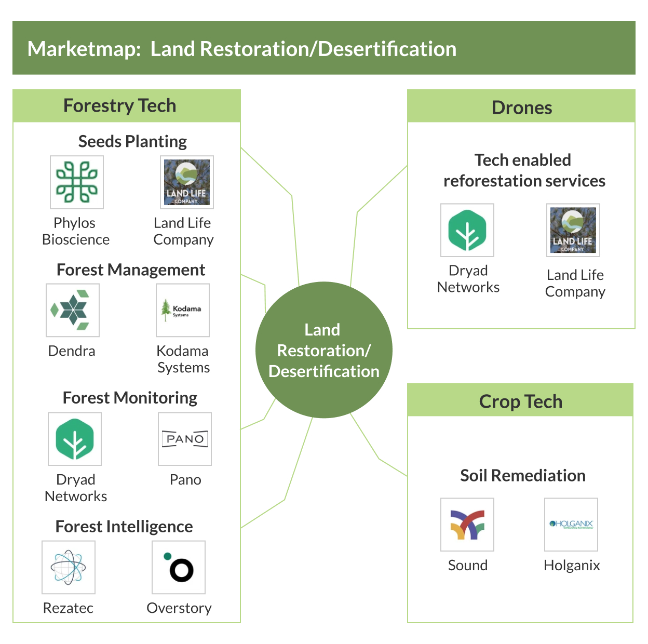Click the Forestry Tech panel header

click(127, 106)
